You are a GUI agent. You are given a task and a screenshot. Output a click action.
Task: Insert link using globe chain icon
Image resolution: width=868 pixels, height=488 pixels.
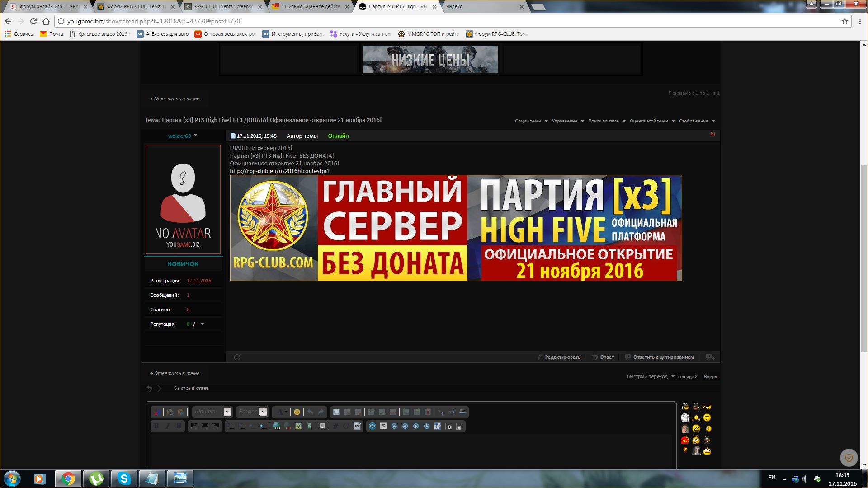pos(277,426)
